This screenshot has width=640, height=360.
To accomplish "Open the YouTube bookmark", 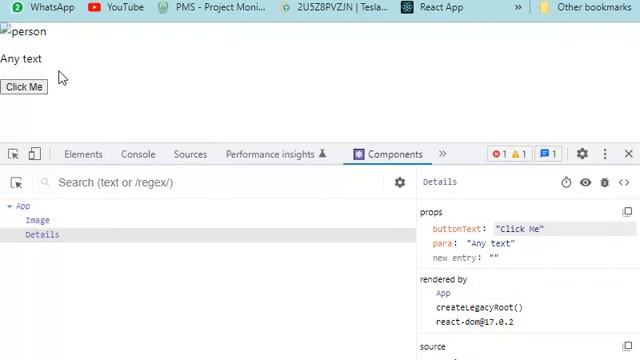I will click(116, 7).
